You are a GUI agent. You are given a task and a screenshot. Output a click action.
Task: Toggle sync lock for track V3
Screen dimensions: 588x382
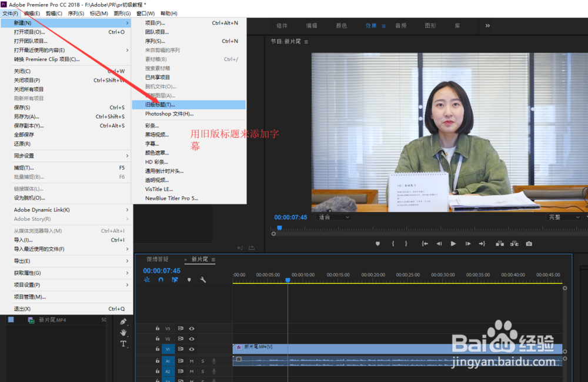(181, 329)
